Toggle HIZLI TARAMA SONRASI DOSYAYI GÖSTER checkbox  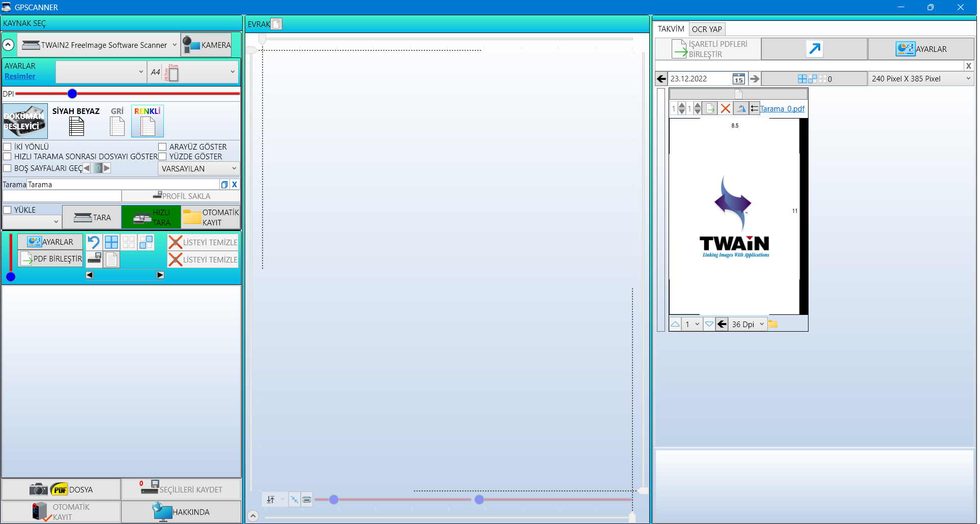coord(7,156)
